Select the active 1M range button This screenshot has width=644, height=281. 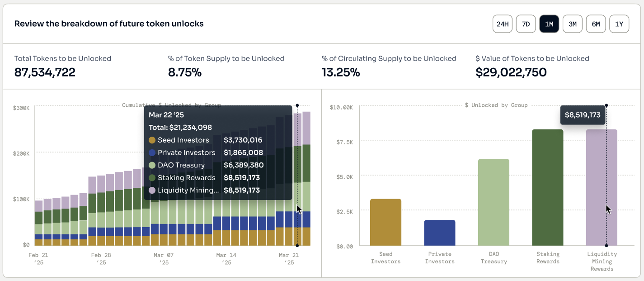tap(549, 24)
